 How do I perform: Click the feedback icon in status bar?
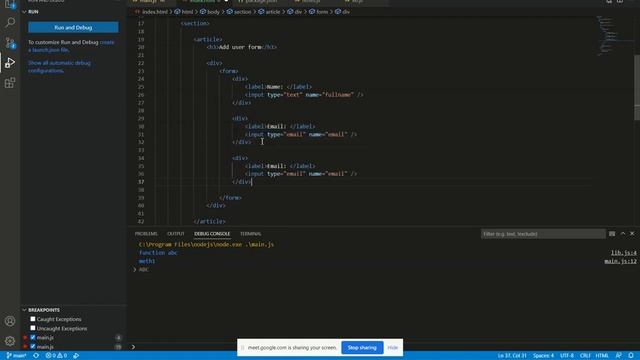pyautogui.click(x=618, y=356)
